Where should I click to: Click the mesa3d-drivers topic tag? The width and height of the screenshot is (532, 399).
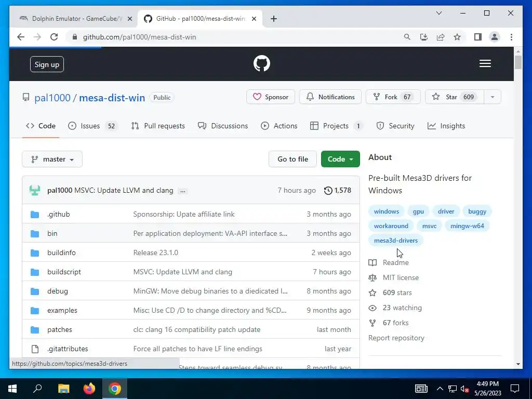click(395, 241)
